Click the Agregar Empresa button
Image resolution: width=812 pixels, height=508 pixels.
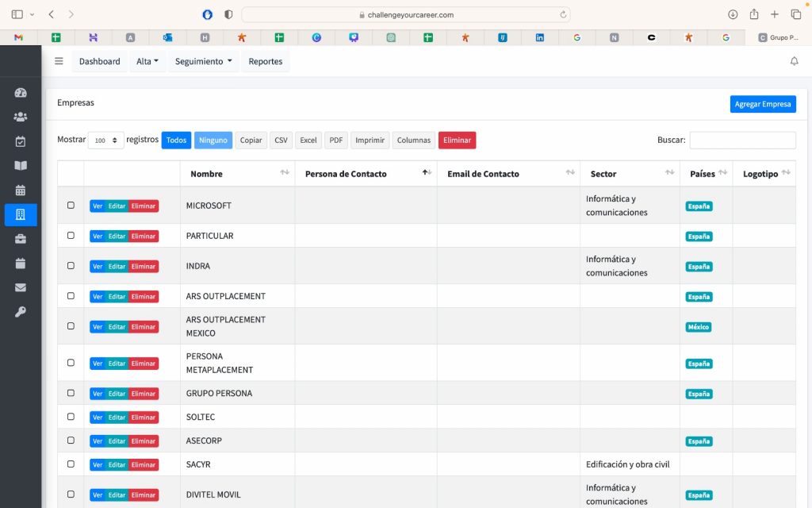click(763, 104)
